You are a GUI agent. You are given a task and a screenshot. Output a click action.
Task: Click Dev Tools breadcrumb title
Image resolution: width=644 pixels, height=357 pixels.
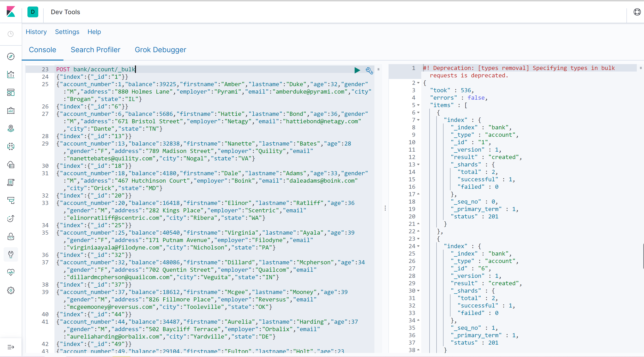[65, 12]
